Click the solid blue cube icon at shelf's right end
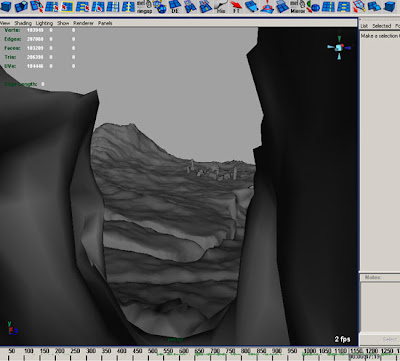The image size is (400, 361). click(x=390, y=6)
